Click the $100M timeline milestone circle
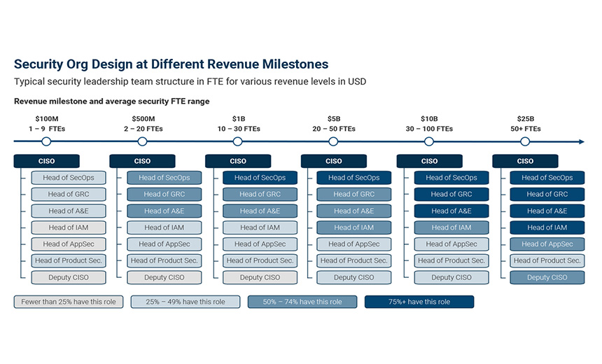Image resolution: width=602 pixels, height=364 pixels. tap(46, 141)
